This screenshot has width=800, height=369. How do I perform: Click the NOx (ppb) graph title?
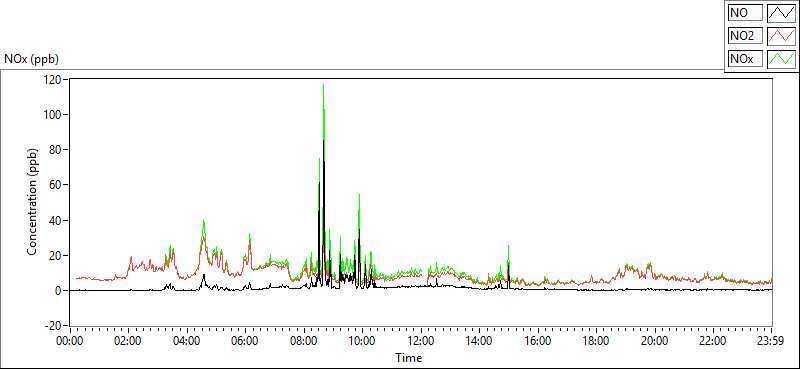tap(31, 59)
